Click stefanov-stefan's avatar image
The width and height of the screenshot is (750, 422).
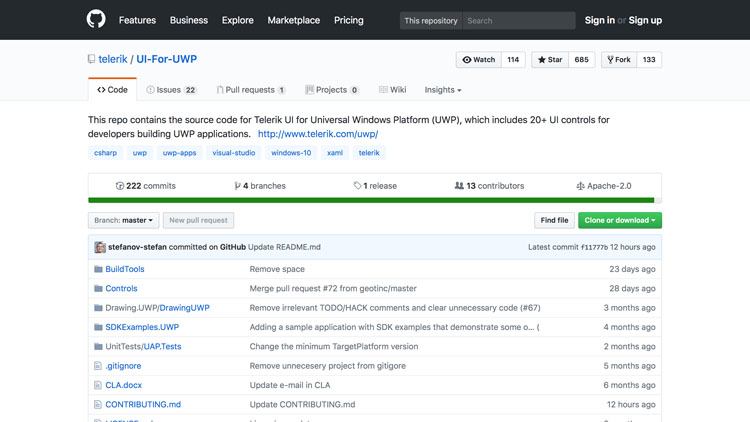click(100, 247)
